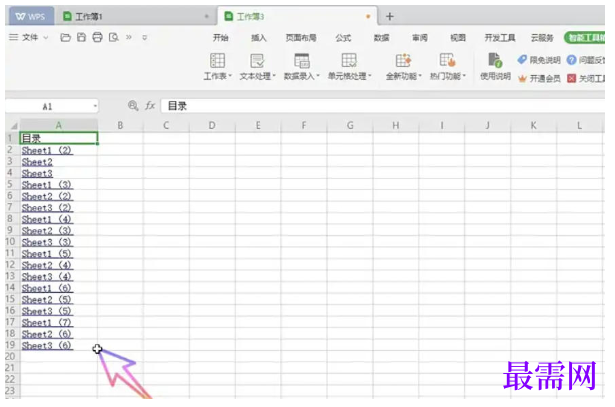Select row 20 header
Viewport: 615px width, 407px height.
coord(11,356)
